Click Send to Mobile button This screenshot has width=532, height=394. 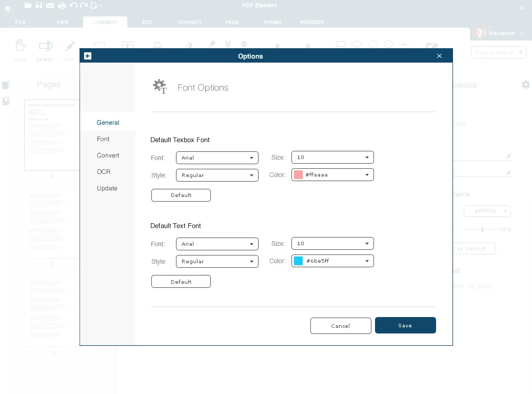point(499,53)
